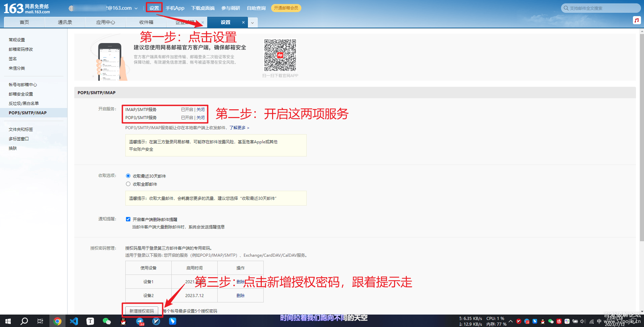
Task: Expand the account dropdown arrow next to @163.com
Action: click(136, 8)
